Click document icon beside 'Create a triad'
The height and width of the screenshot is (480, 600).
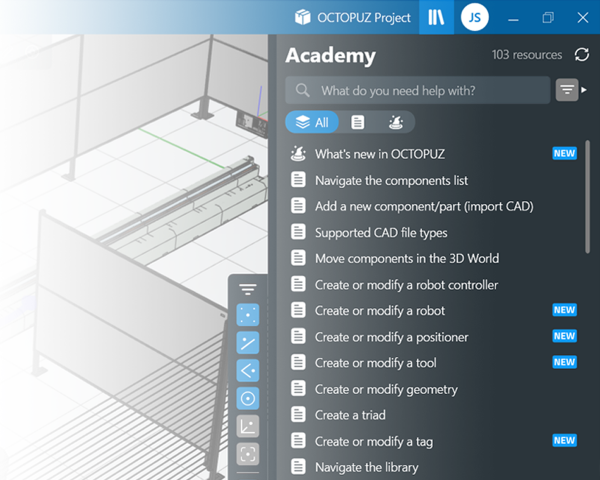click(x=298, y=415)
